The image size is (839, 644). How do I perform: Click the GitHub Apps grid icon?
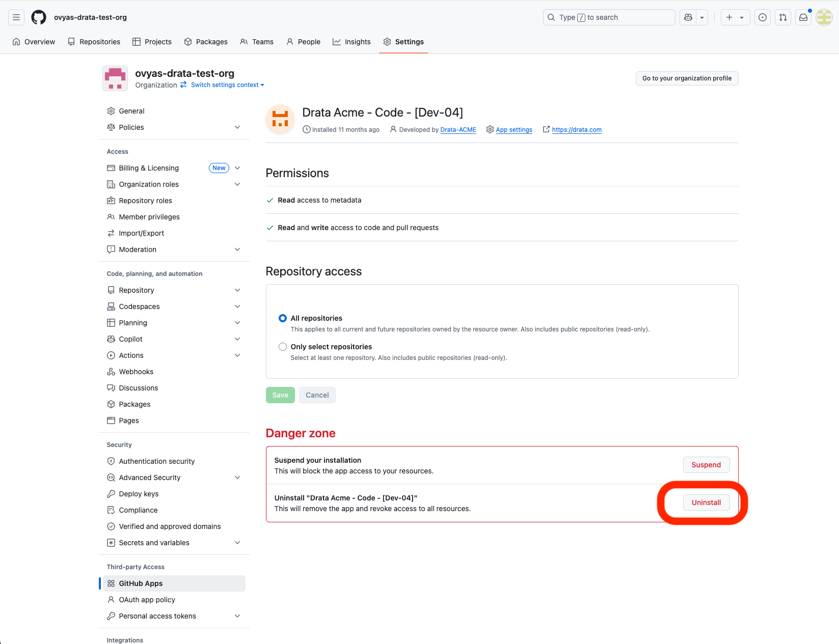click(111, 583)
